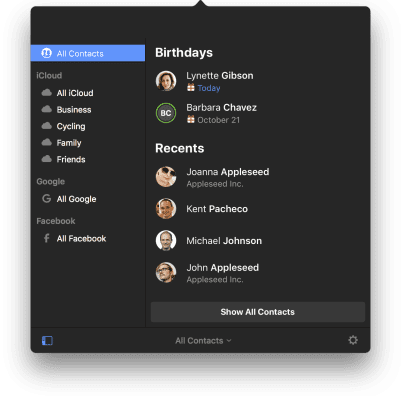The height and width of the screenshot is (400, 401).
Task: Open settings with the gear icon
Action: 353,340
